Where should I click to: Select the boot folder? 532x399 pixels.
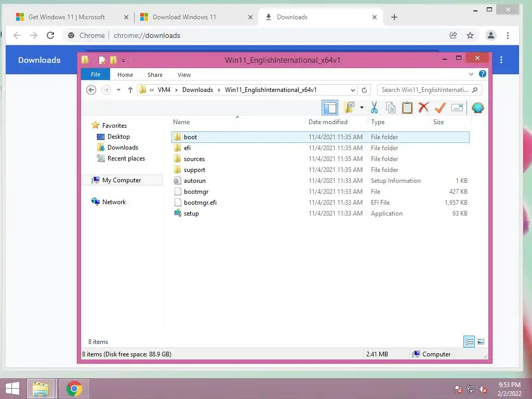(x=320, y=137)
